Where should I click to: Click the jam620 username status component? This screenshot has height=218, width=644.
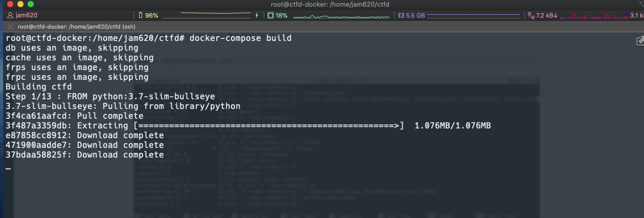coord(22,15)
